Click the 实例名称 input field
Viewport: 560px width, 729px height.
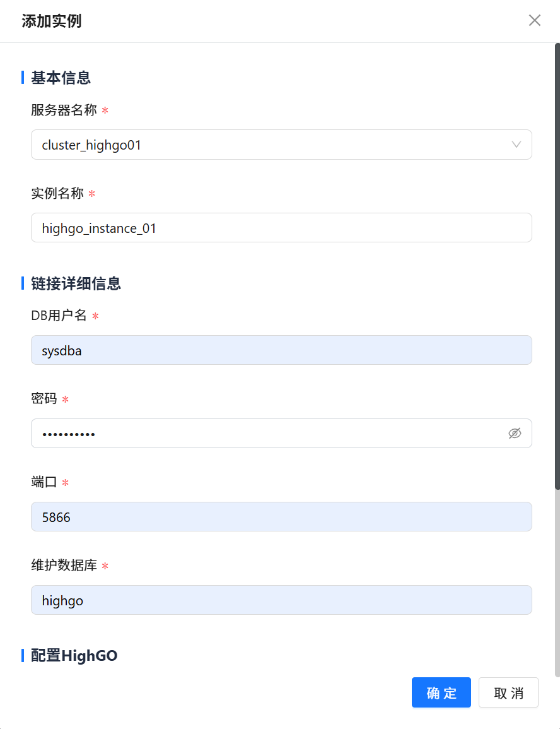click(x=281, y=228)
